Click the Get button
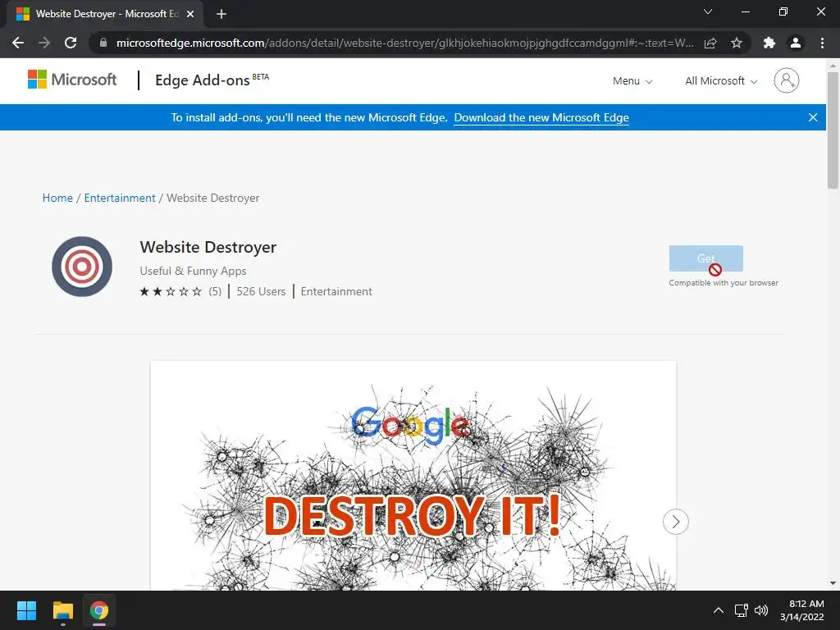The height and width of the screenshot is (630, 840). (x=705, y=258)
